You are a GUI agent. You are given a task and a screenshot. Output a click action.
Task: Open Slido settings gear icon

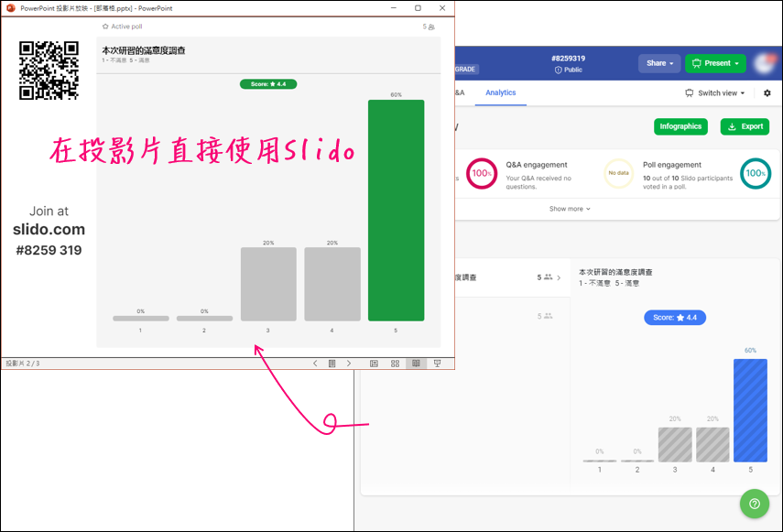click(x=767, y=92)
